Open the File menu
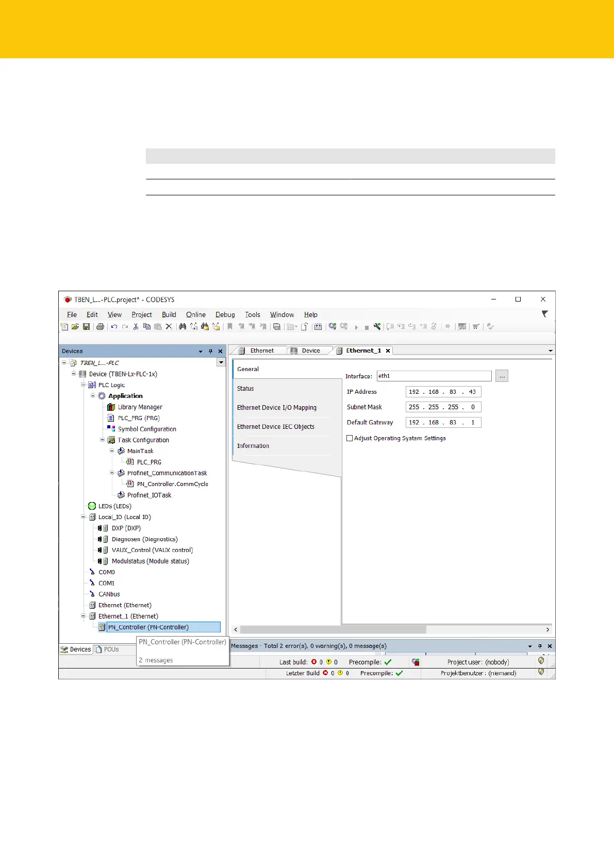Image resolution: width=614 pixels, height=868 pixels. 72,314
